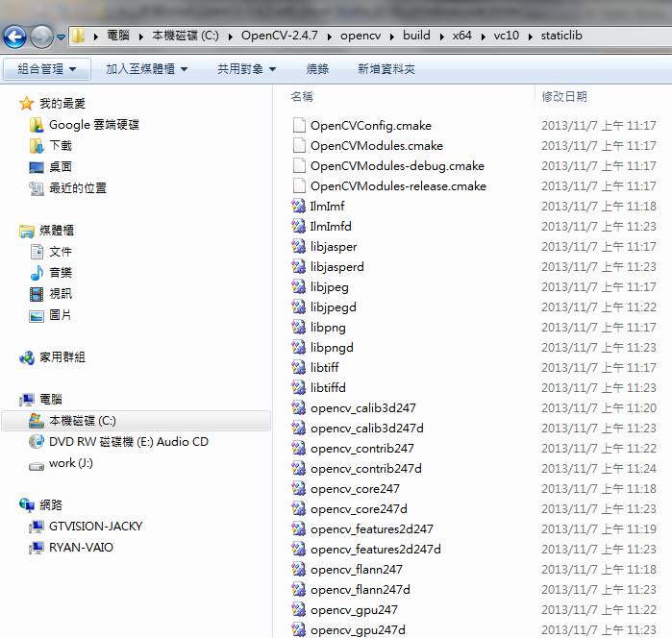
Task: Open the recent pages dropdown arrow
Action: 61,37
